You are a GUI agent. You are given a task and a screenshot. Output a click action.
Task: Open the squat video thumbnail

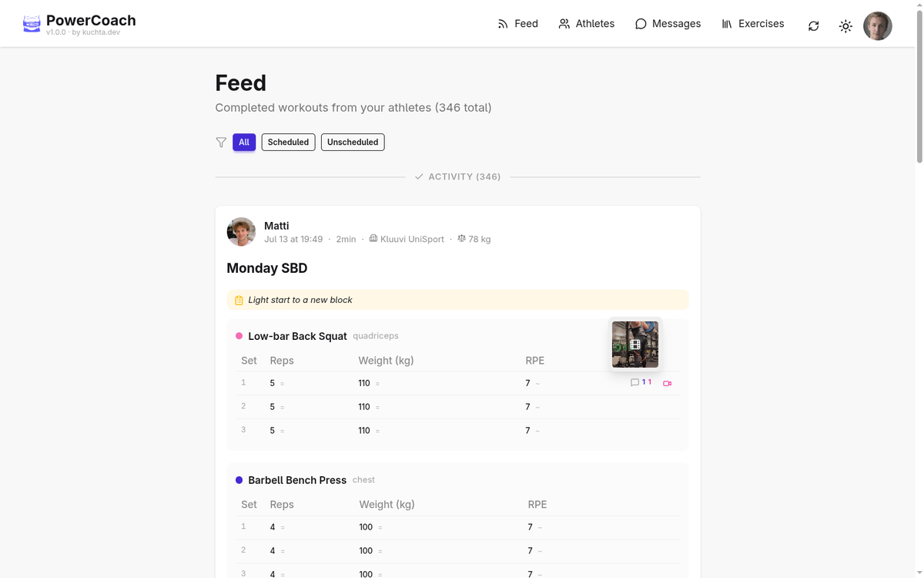(x=635, y=344)
